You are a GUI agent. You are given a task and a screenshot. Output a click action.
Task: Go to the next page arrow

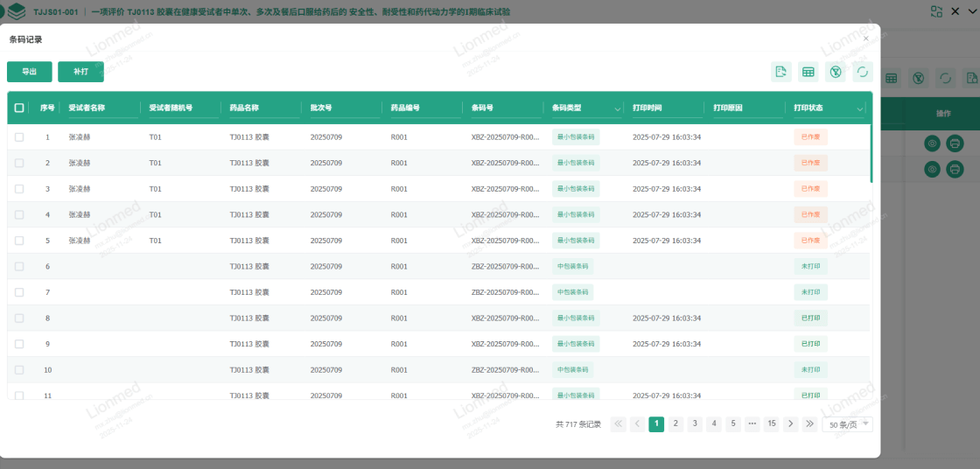(790, 423)
